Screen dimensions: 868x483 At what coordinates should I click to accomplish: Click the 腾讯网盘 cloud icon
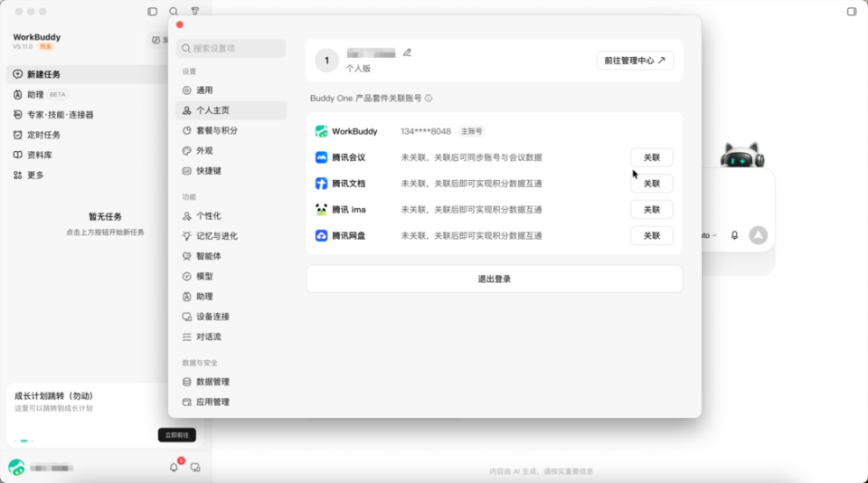click(321, 235)
